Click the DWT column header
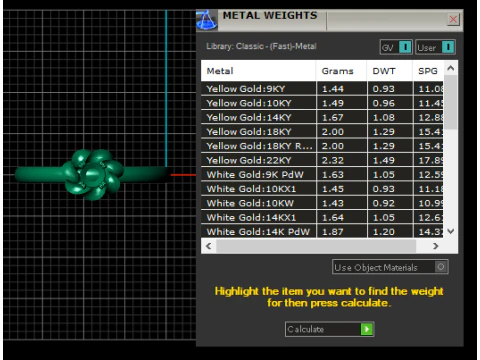The height and width of the screenshot is (360, 480). tap(390, 71)
